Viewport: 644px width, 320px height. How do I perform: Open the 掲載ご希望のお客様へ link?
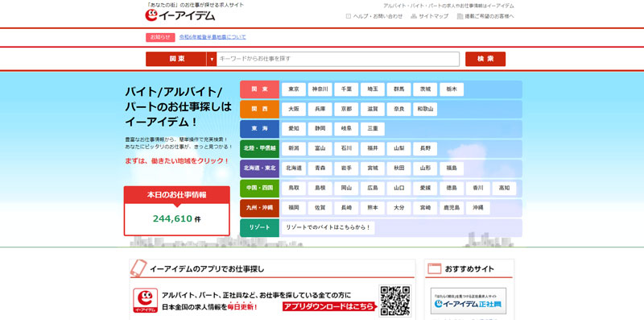[489, 16]
